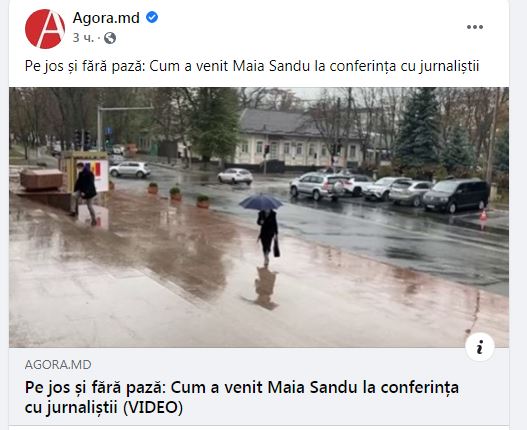Click the blue verified checkmark badge
This screenshot has width=527, height=430.
[x=152, y=17]
